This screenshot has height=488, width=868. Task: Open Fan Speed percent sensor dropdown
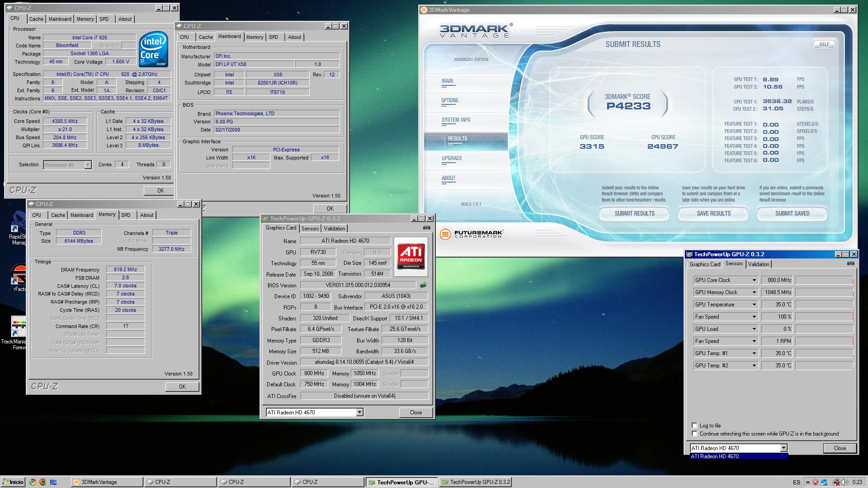tap(754, 317)
